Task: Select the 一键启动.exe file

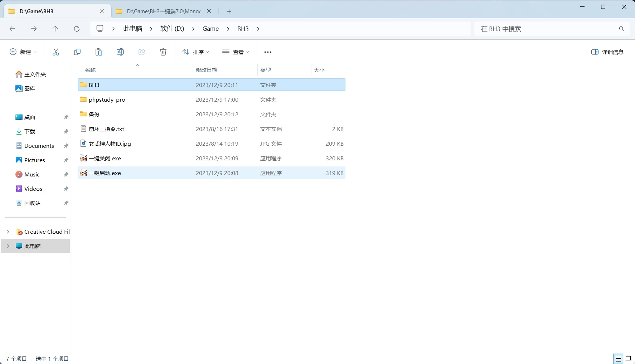Action: (105, 173)
